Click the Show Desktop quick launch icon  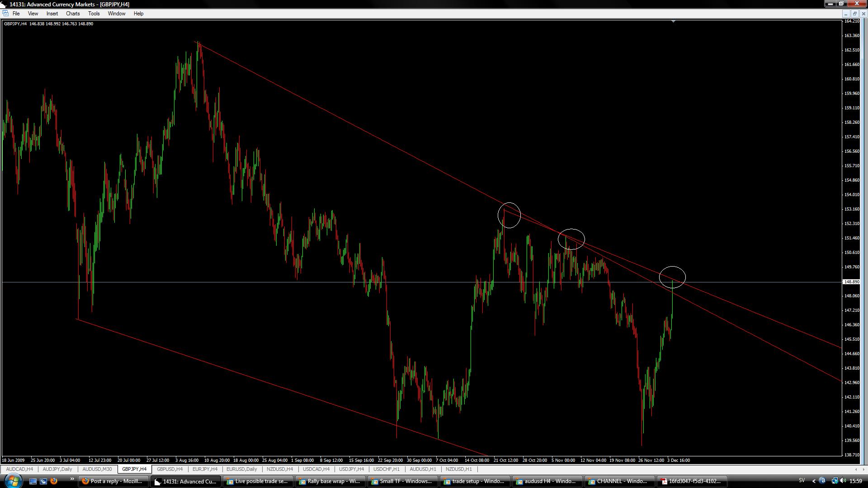pyautogui.click(x=33, y=481)
